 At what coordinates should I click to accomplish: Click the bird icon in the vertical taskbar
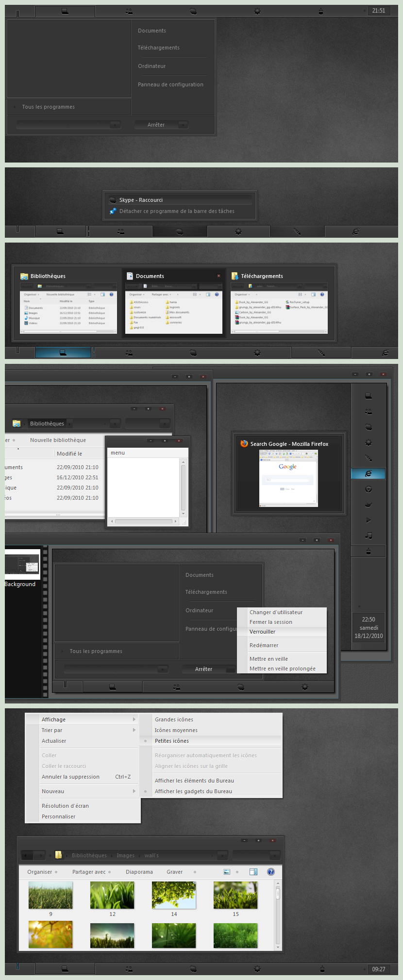click(369, 505)
